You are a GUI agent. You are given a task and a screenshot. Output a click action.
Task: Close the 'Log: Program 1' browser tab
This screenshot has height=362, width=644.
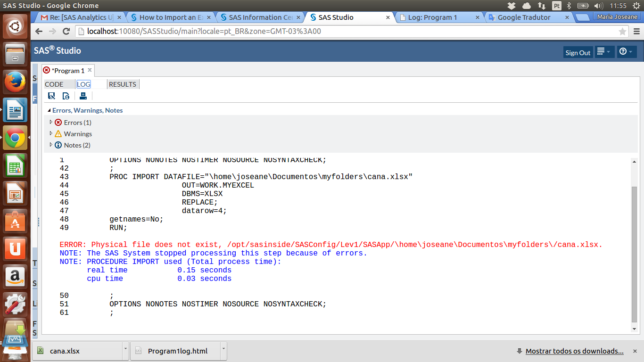[478, 17]
